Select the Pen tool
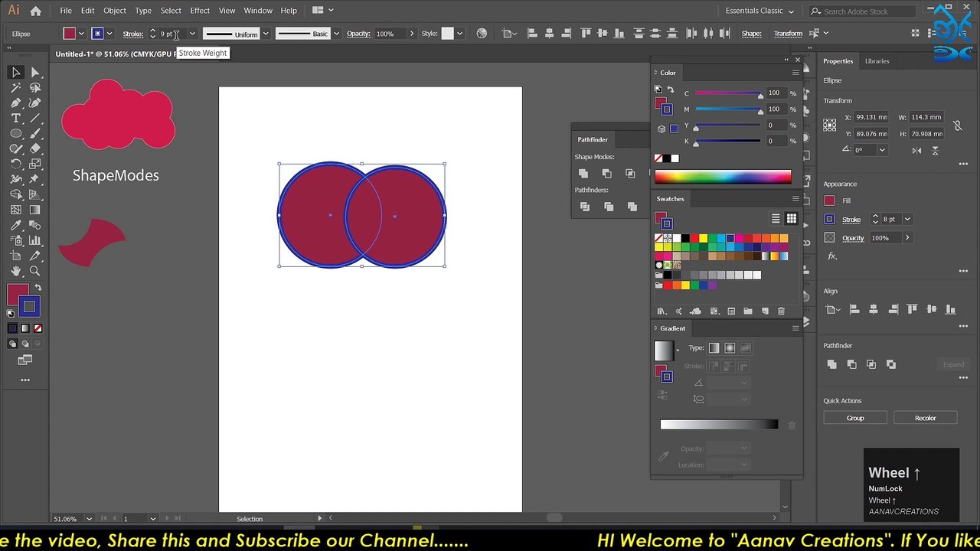This screenshot has height=551, width=980. tap(15, 103)
